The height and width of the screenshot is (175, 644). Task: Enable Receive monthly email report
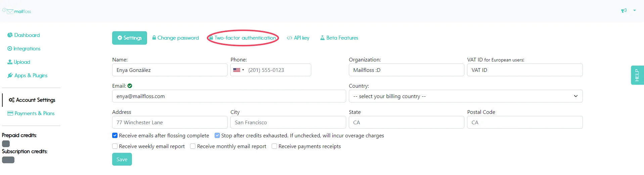pos(193,146)
